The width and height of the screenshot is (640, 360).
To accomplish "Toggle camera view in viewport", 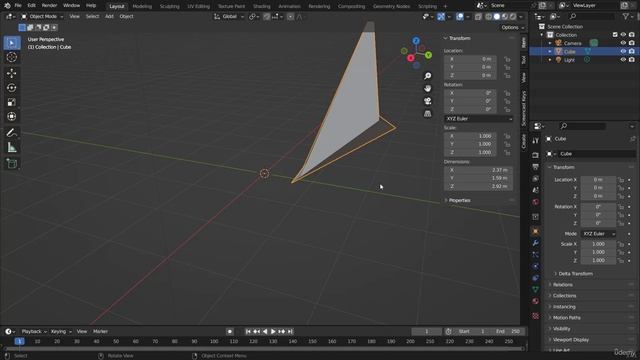I will pos(427,101).
